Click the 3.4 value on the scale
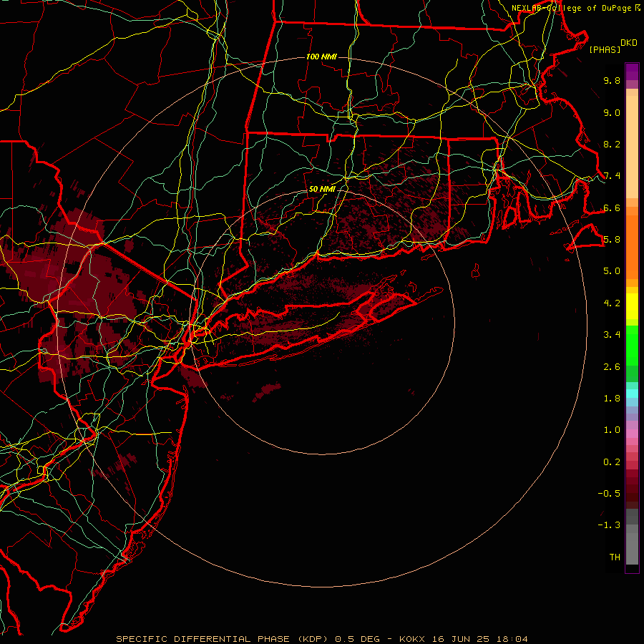This screenshot has width=644, height=644. pyautogui.click(x=612, y=335)
